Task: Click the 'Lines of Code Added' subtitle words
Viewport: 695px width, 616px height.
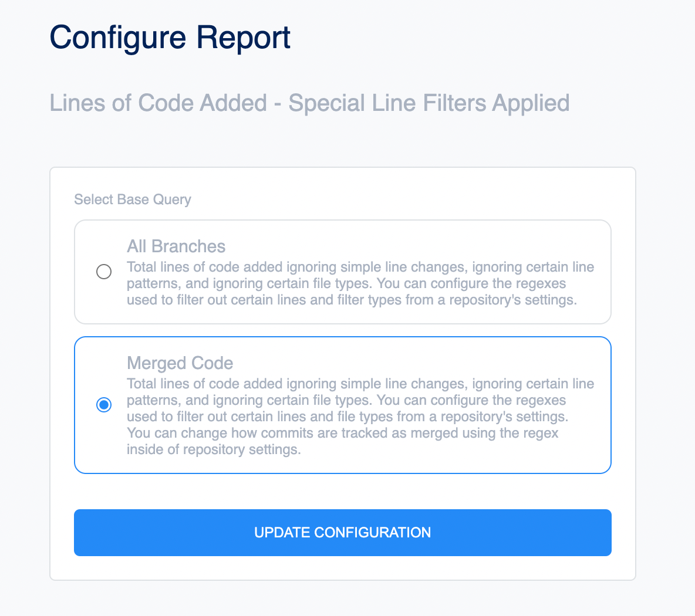Action: [x=158, y=103]
